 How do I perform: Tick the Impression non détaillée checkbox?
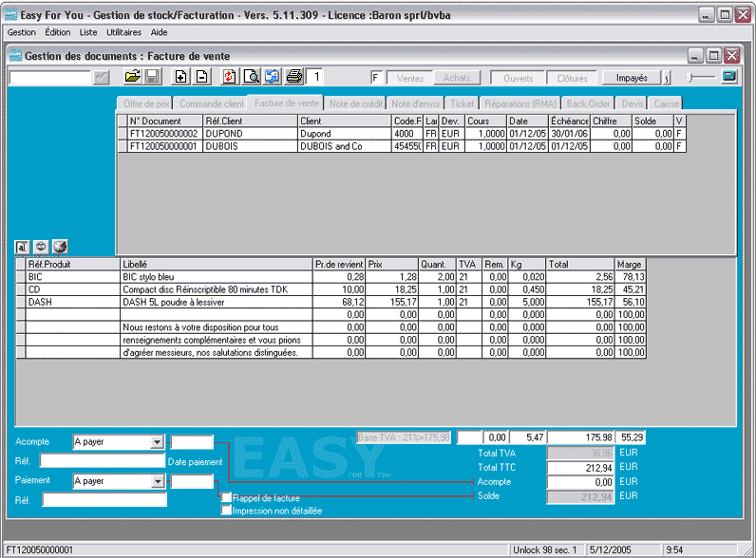(226, 510)
